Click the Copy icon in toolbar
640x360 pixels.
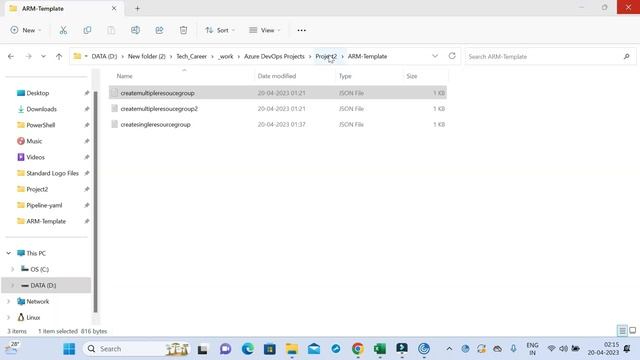(87, 30)
